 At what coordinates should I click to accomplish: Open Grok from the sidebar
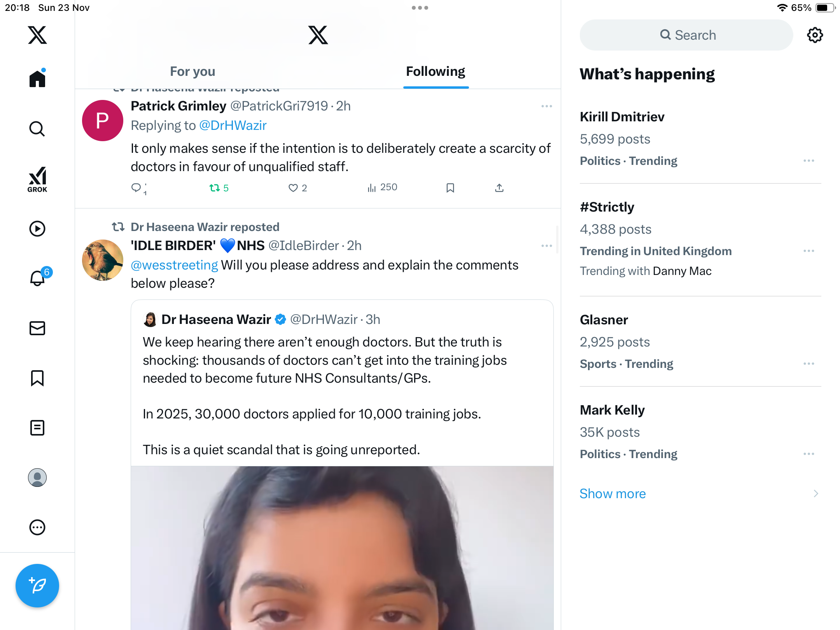tap(37, 179)
